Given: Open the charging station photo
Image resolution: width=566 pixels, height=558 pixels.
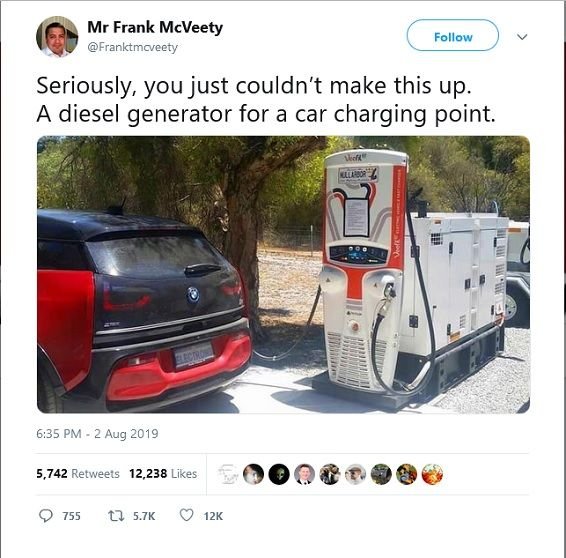Looking at the screenshot, I should (283, 274).
